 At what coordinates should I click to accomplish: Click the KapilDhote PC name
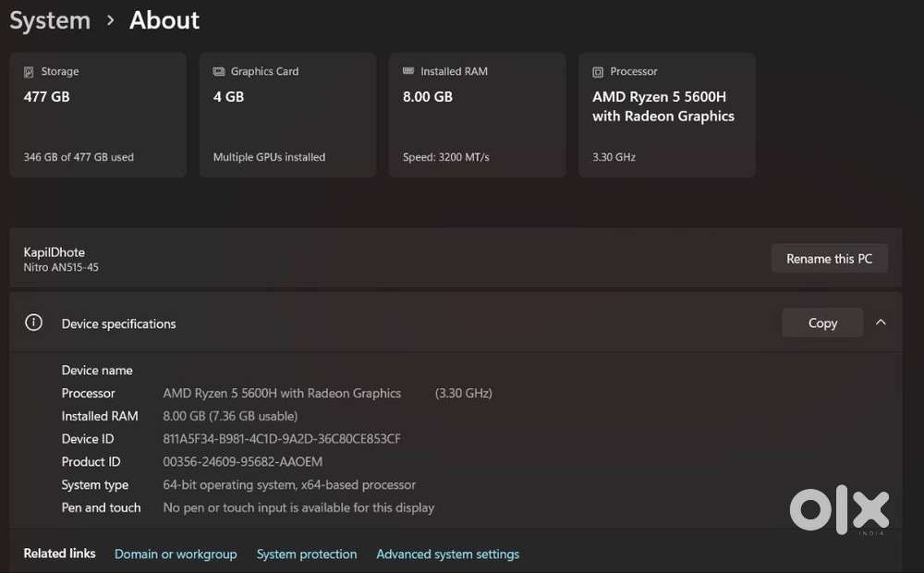54,252
